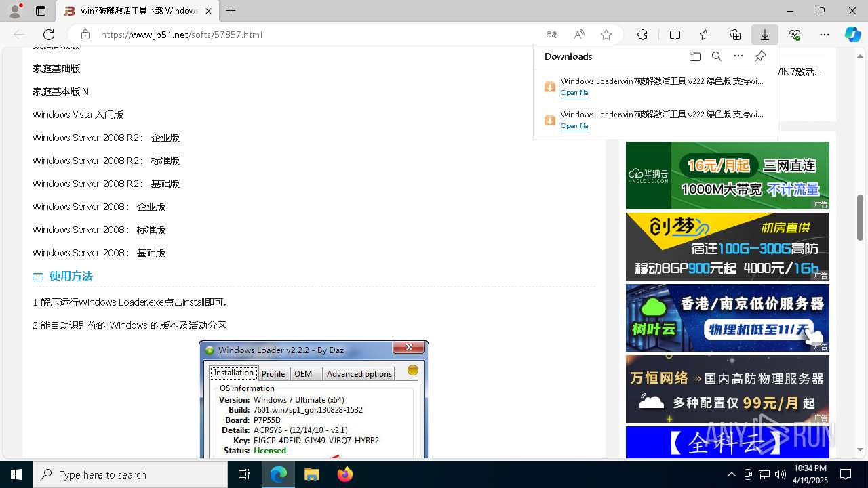Open Collections panel
The height and width of the screenshot is (488, 868).
pos(735,35)
